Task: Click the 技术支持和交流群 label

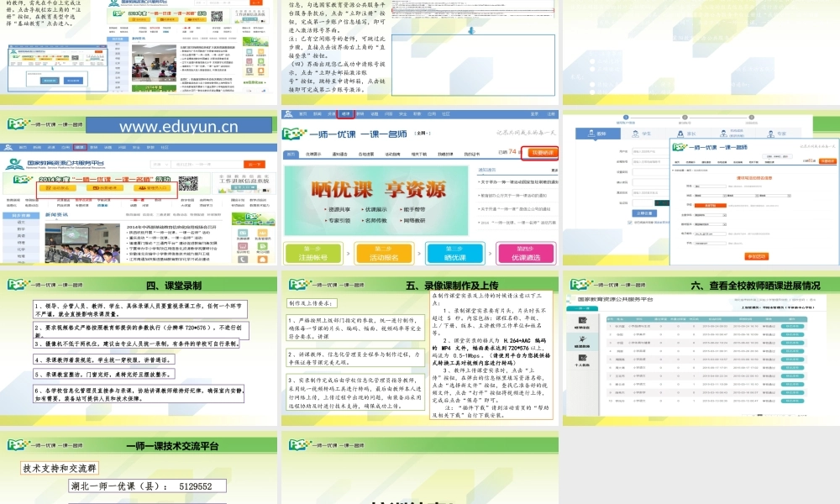Action: [x=60, y=468]
